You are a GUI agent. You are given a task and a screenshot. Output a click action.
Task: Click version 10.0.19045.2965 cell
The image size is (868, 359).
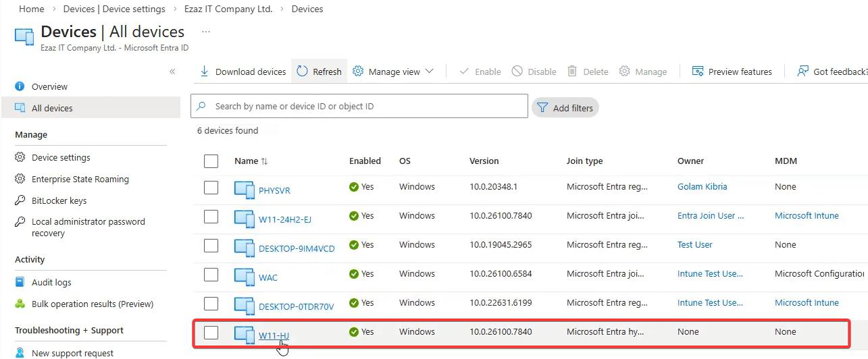501,244
